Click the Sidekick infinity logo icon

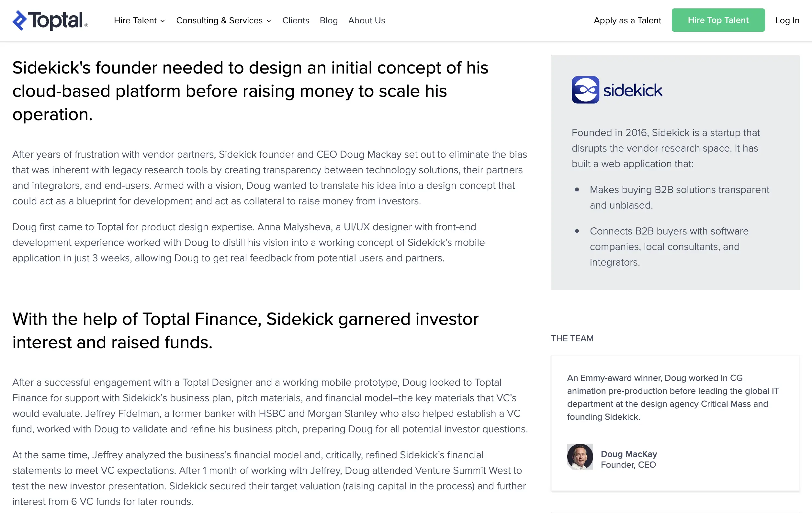click(x=585, y=90)
